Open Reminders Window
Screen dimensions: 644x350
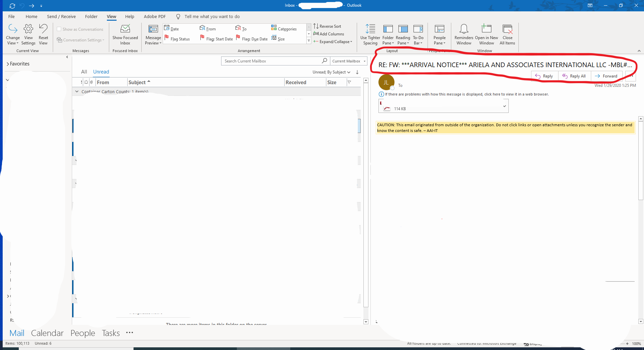pos(464,34)
